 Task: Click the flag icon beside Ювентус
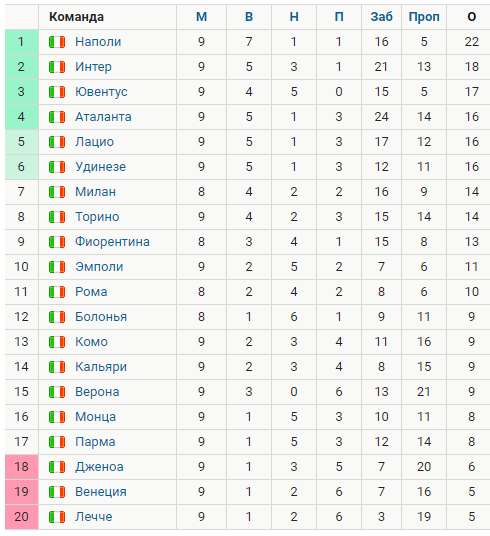coord(57,92)
